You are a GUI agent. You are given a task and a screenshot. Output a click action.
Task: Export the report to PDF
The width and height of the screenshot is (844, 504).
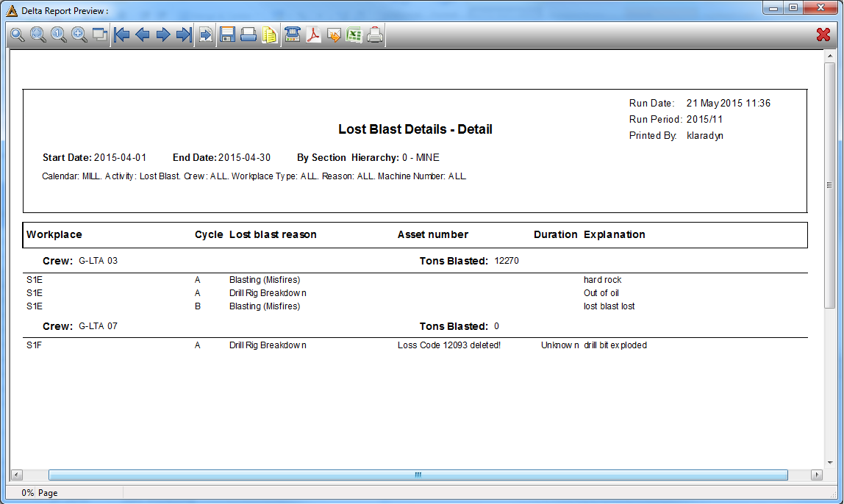tap(313, 35)
